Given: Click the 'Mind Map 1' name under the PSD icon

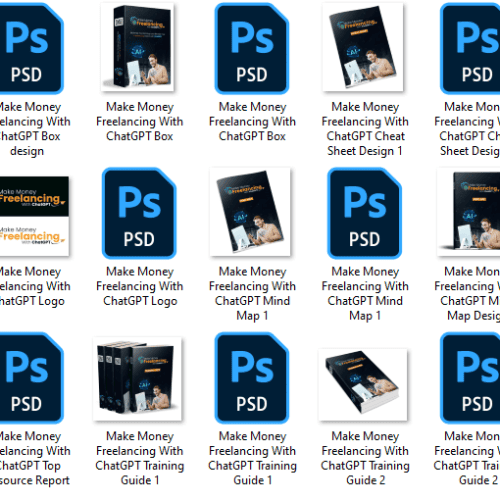Looking at the screenshot, I should pos(365,294).
